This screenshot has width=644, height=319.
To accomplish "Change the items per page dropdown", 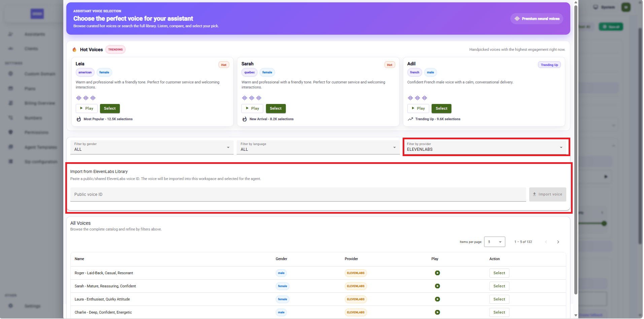I will click(x=495, y=242).
